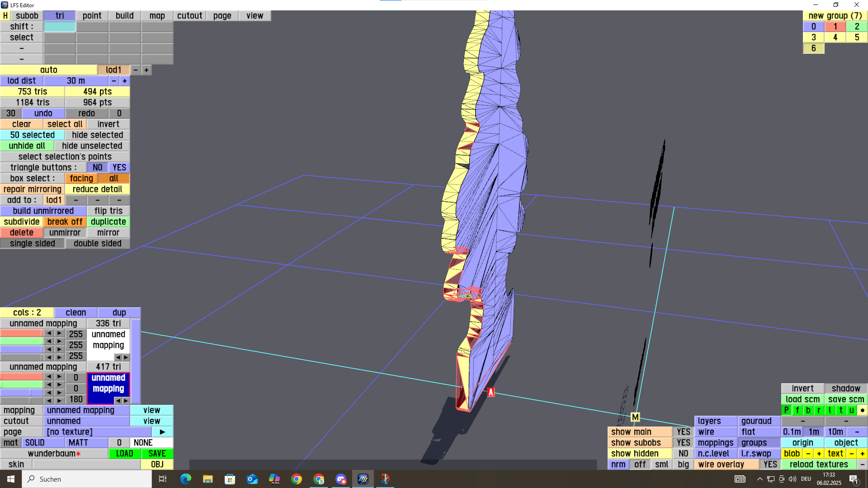Click second mapping's blue color slider
Screen dimensions: 868x488
[22, 392]
